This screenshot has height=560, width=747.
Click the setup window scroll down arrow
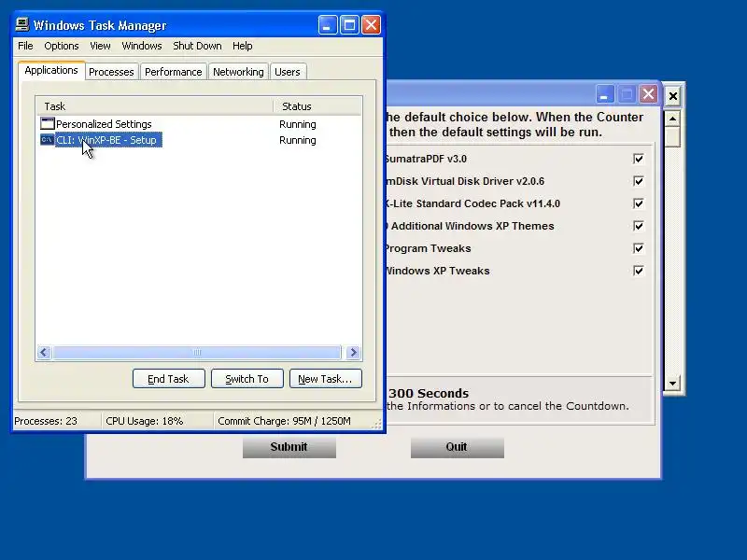[x=672, y=383]
